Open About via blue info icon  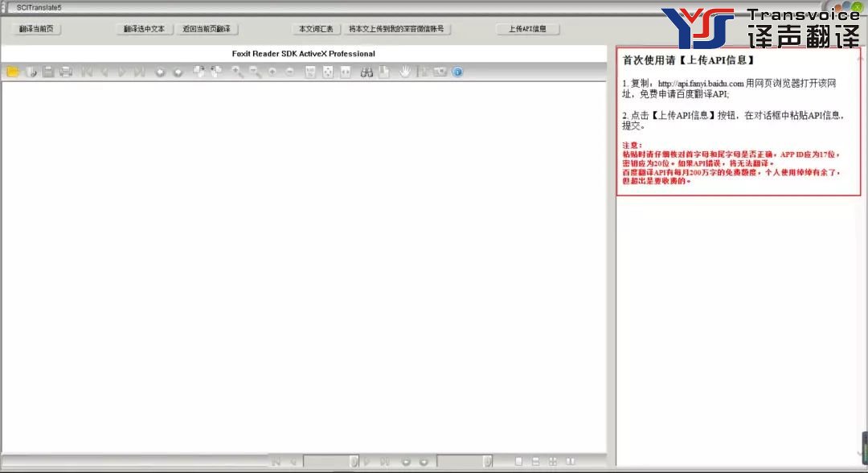click(x=458, y=72)
